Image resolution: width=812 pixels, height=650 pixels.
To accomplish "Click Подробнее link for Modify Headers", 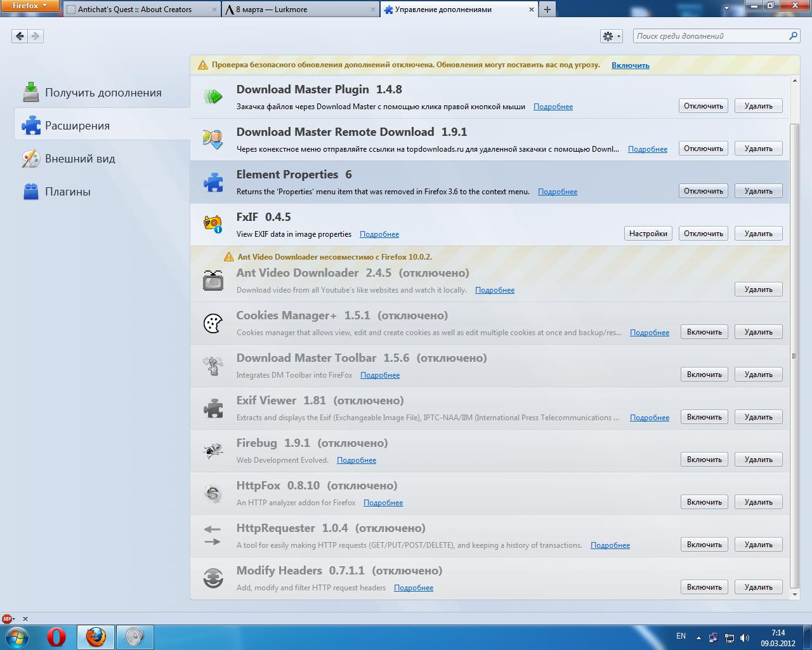I will pos(414,588).
